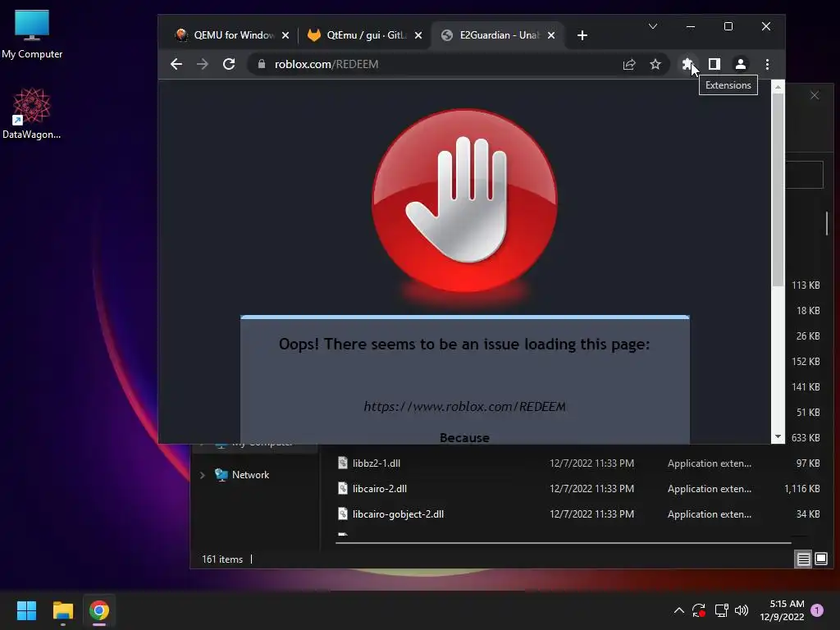Open the Chrome side panel icon
The image size is (840, 630).
(714, 64)
